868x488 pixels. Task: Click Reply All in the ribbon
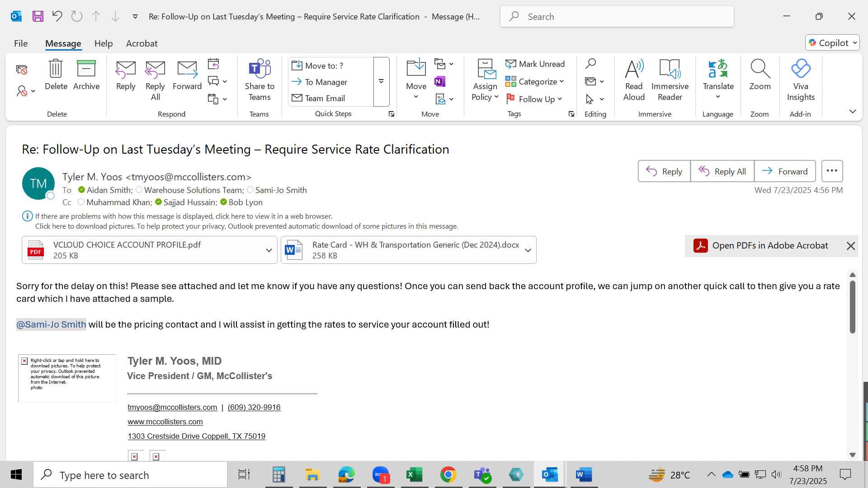[155, 80]
